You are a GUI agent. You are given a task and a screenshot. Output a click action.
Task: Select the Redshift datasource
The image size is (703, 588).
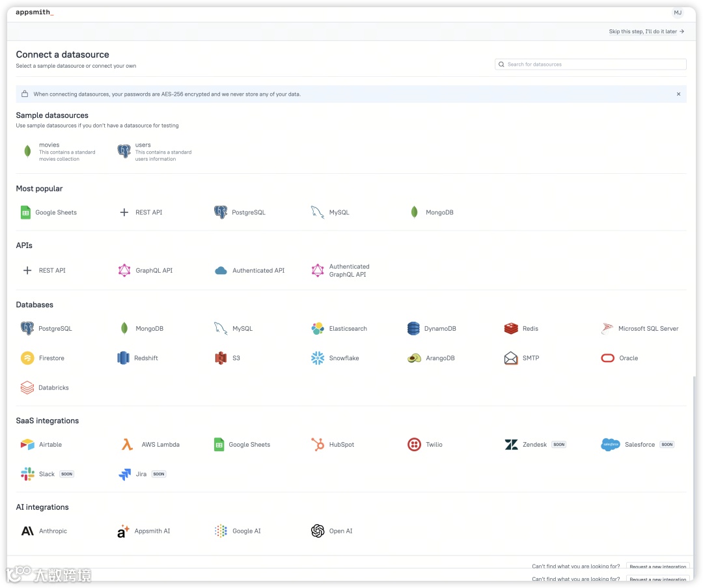(137, 358)
